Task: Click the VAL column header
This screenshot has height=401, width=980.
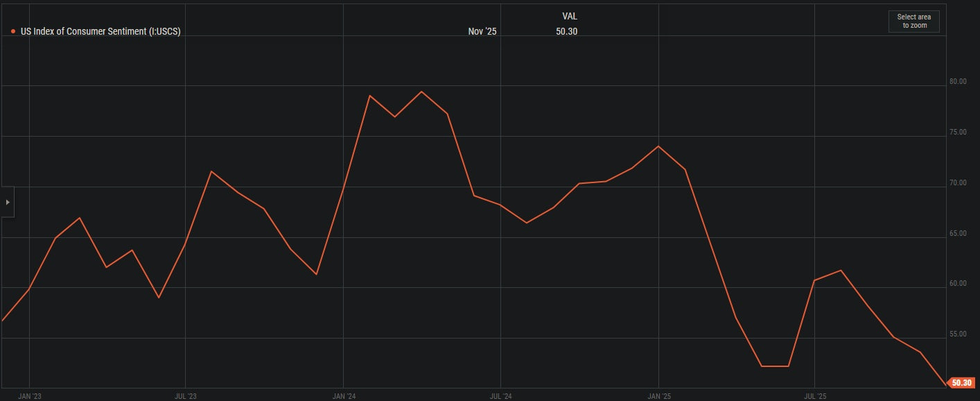Action: click(570, 15)
